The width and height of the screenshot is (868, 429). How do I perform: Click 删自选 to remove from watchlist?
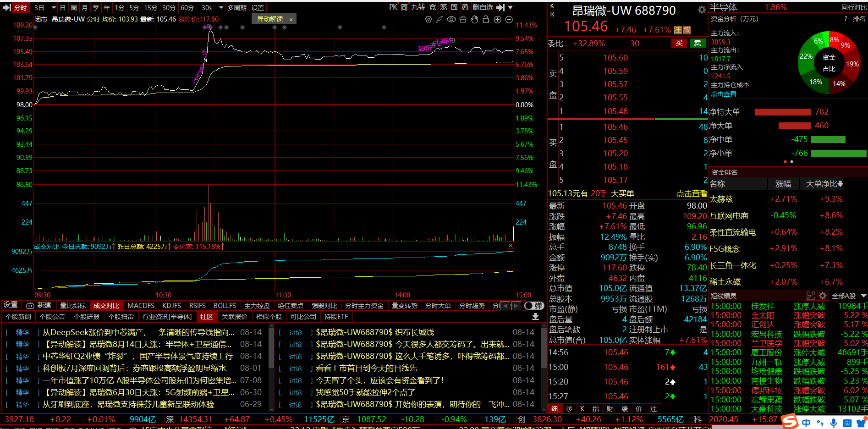click(483, 7)
